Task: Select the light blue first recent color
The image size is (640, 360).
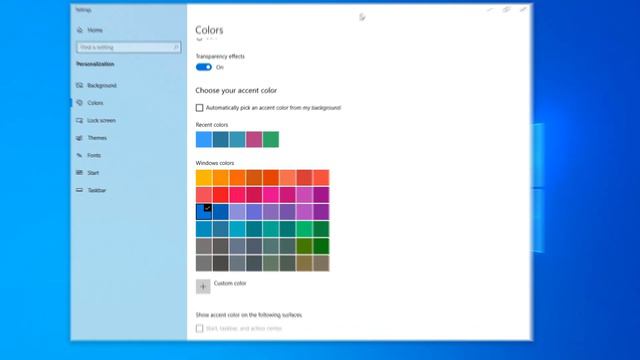Action: pyautogui.click(x=204, y=139)
